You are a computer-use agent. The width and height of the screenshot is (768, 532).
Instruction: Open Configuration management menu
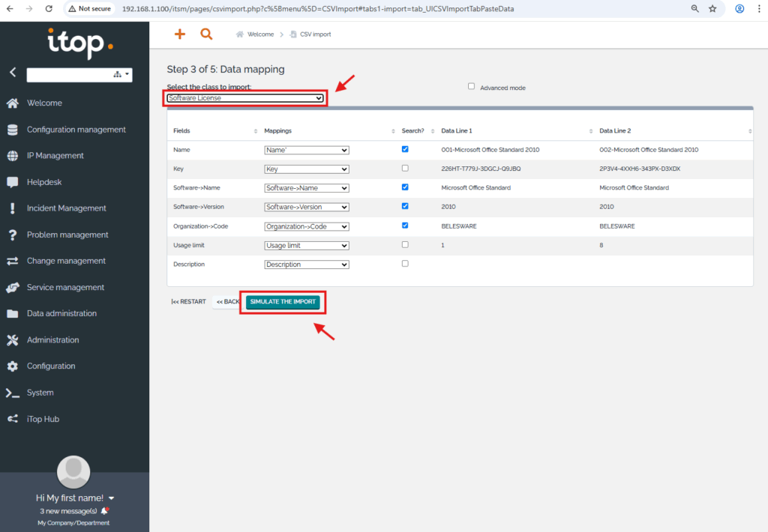76,130
